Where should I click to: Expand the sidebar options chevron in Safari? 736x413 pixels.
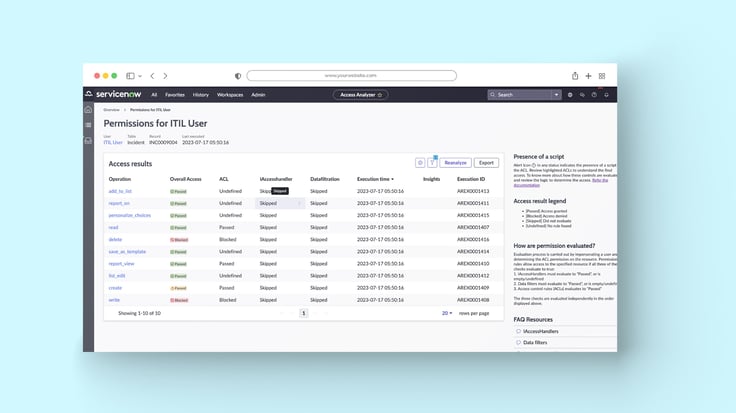[140, 76]
